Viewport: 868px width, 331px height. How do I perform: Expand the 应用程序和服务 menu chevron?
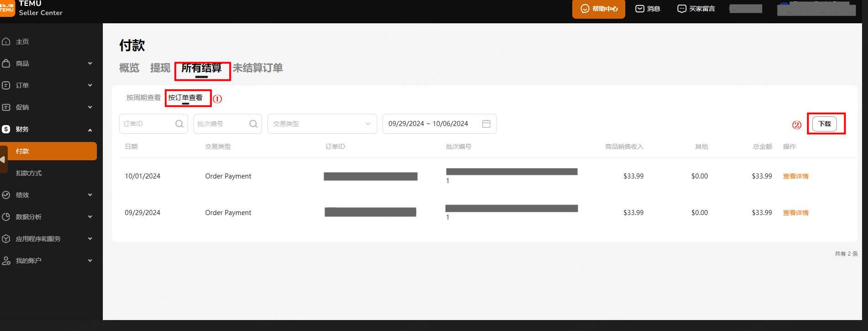[x=90, y=239]
